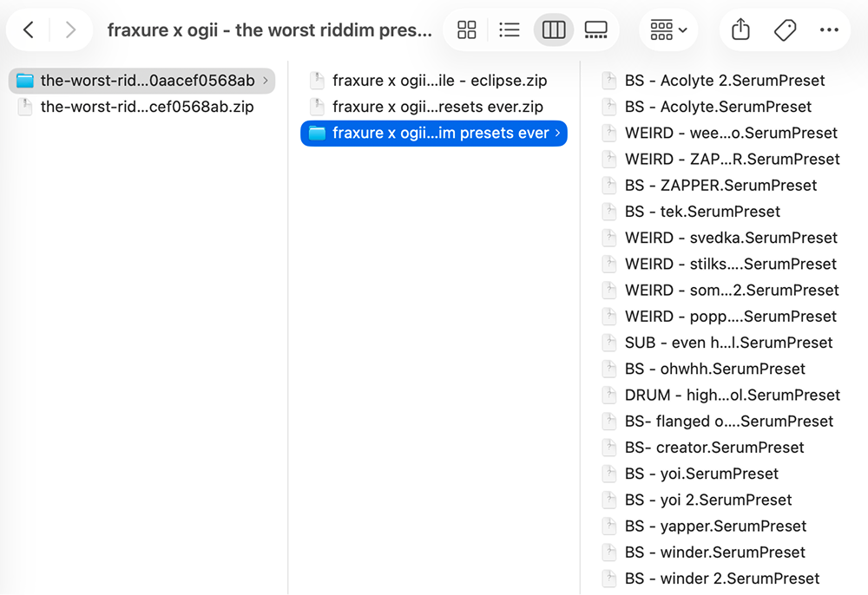Viewport: 868px width, 595px height.
Task: Click the Share toolbar icon
Action: tap(740, 29)
